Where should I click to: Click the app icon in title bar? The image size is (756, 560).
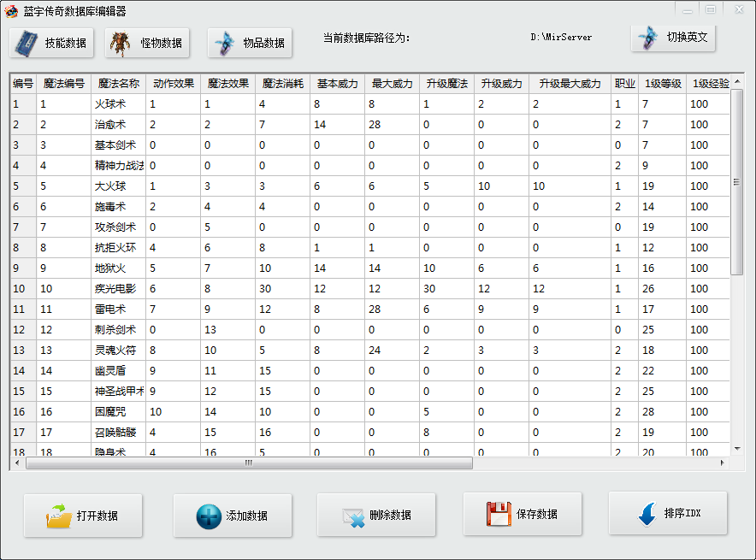click(x=11, y=11)
